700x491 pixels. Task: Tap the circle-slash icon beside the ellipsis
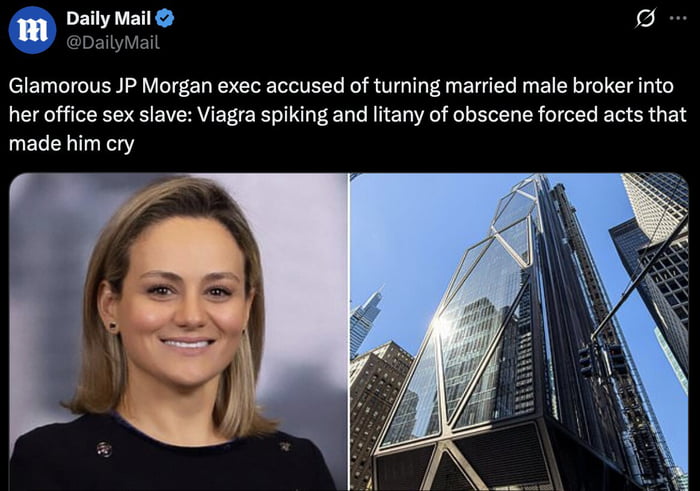(645, 19)
